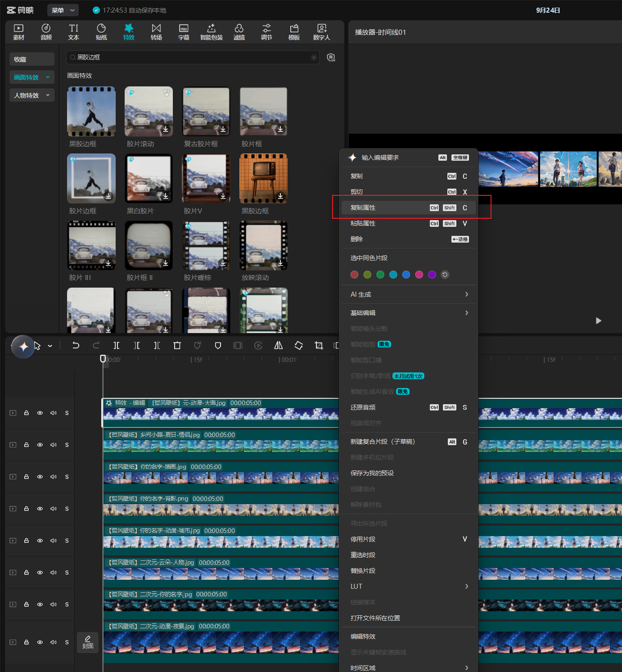This screenshot has height=672, width=622.
Task: Open the 文本 text tab
Action: (73, 32)
